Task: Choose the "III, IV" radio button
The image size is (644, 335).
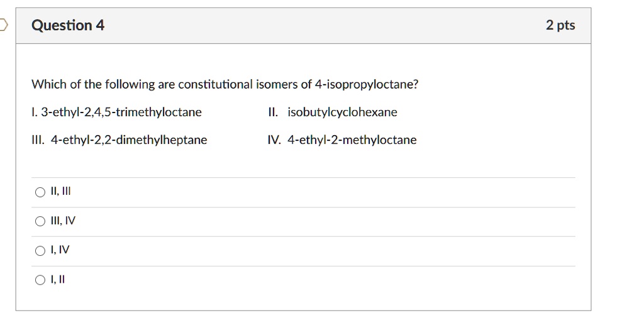Action: [x=40, y=221]
